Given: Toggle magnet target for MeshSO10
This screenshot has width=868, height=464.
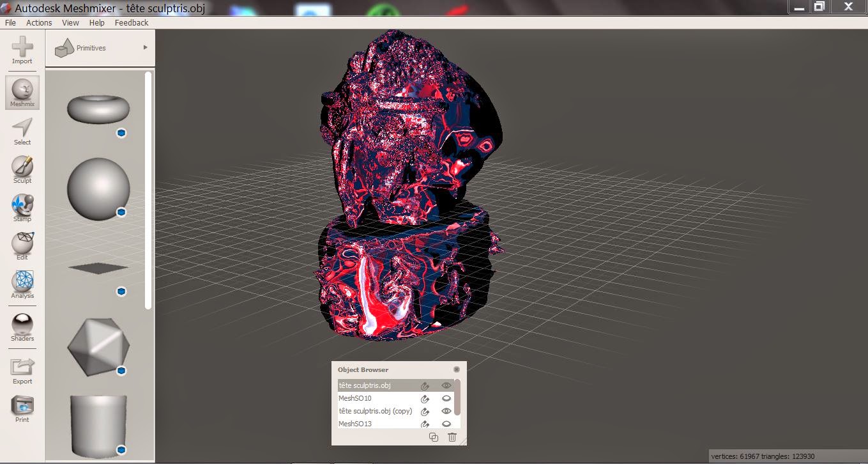Looking at the screenshot, I should [425, 398].
